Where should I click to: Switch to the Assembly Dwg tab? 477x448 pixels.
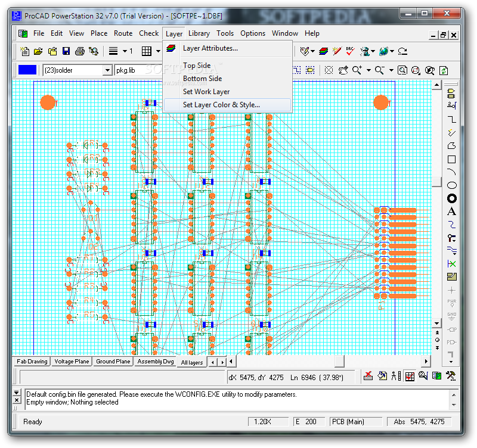point(156,362)
